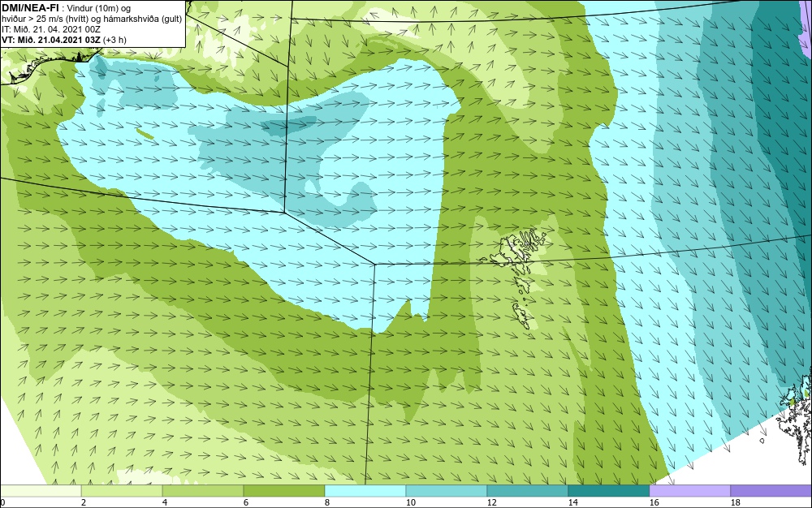Click the legend label '2'
The height and width of the screenshot is (508, 812).
(x=84, y=502)
